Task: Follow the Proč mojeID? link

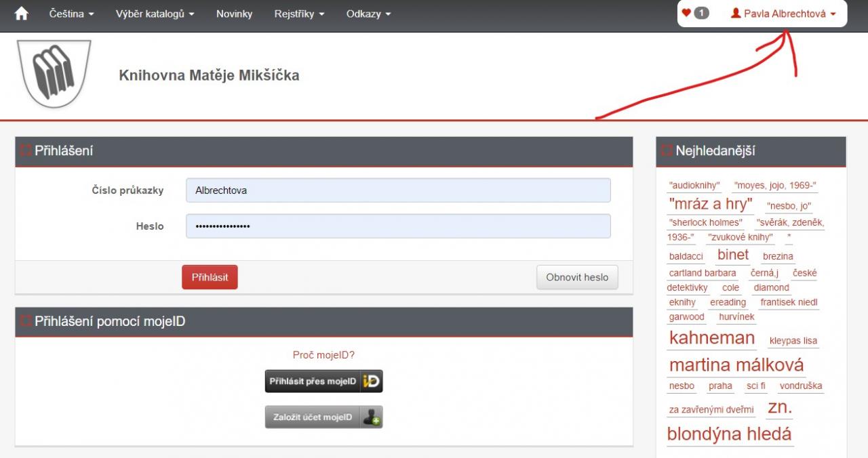Action: click(x=323, y=354)
